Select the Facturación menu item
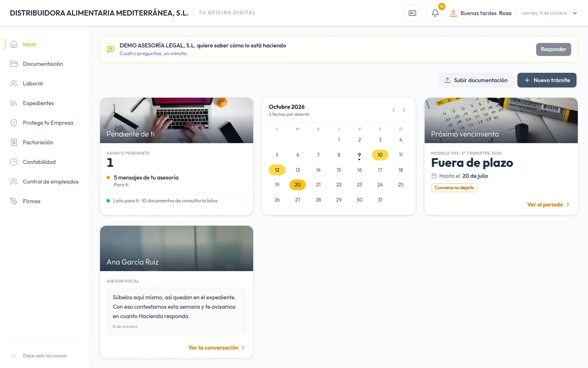Screen dimensions: 588x368 [x=45, y=142]
